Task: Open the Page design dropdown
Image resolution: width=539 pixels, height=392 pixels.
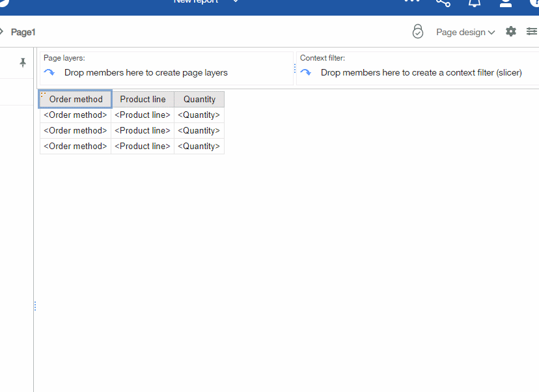Action: pos(465,33)
